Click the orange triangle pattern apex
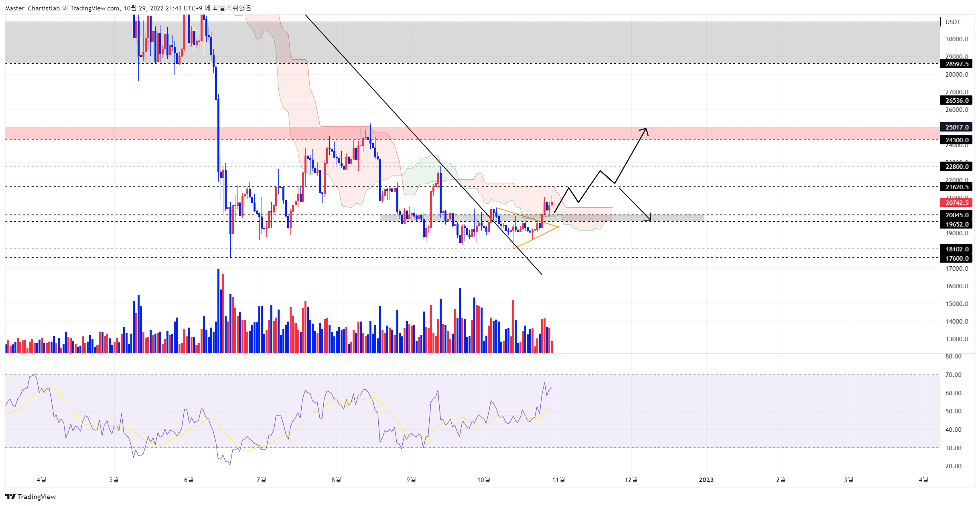980x506 pixels. (558, 227)
